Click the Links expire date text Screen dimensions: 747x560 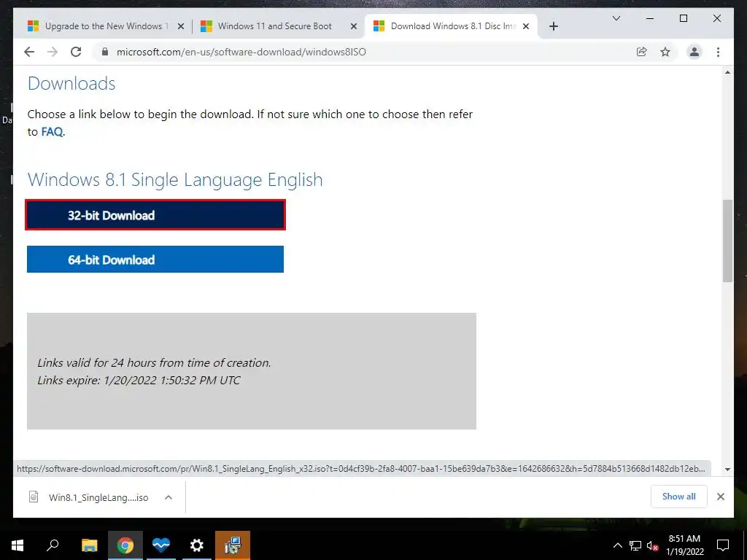tap(139, 380)
